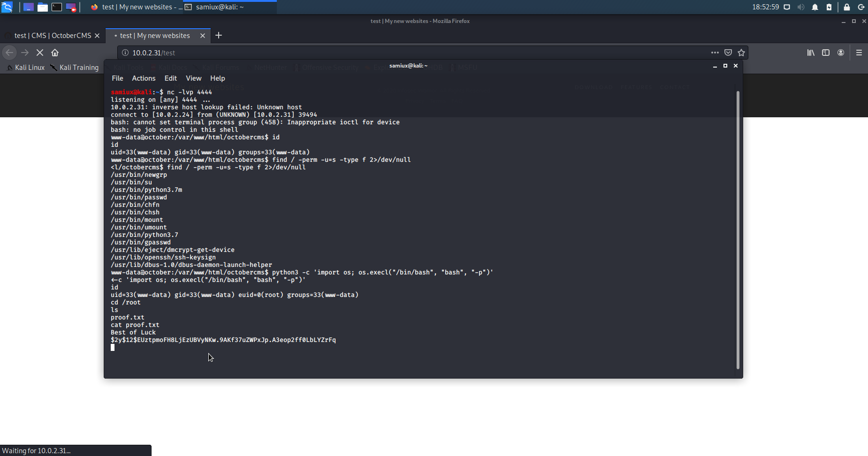
Task: Select 'test | My new websites' tab
Action: (x=155, y=36)
